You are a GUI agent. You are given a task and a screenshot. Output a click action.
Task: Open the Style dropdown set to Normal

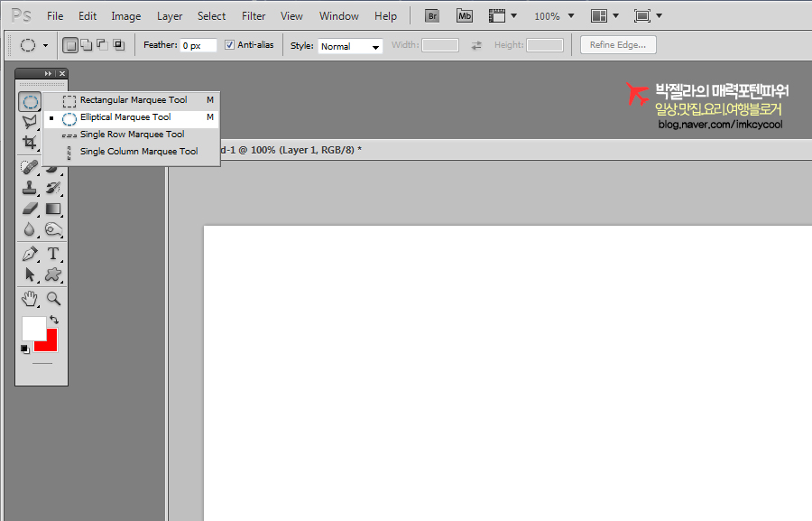click(x=350, y=46)
